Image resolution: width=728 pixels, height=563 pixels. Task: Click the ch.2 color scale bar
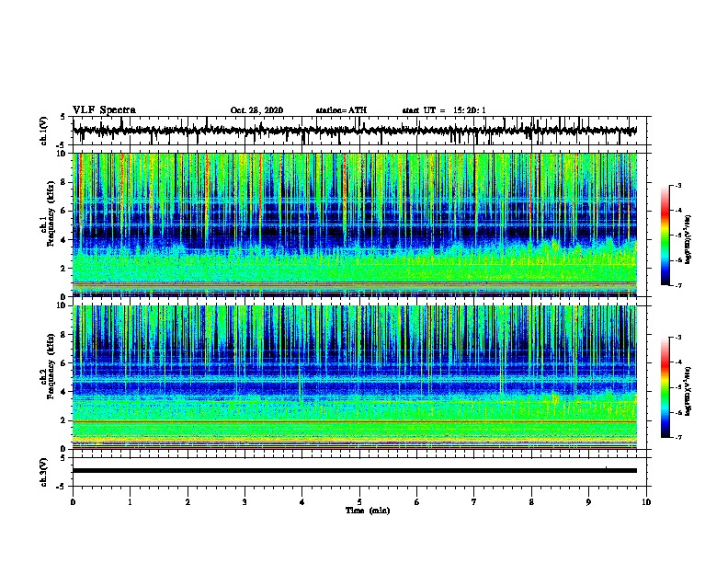coord(665,387)
